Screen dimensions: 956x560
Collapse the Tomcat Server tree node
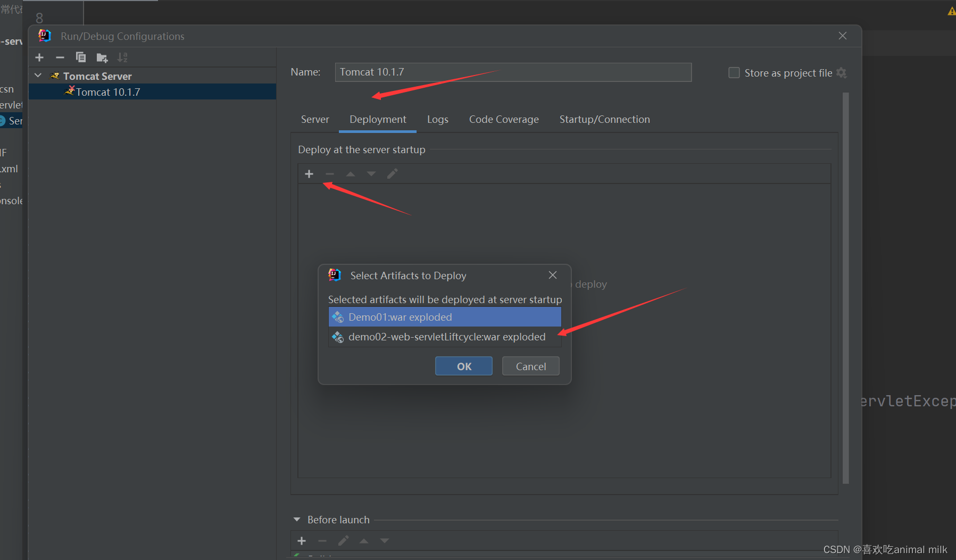[x=37, y=75]
